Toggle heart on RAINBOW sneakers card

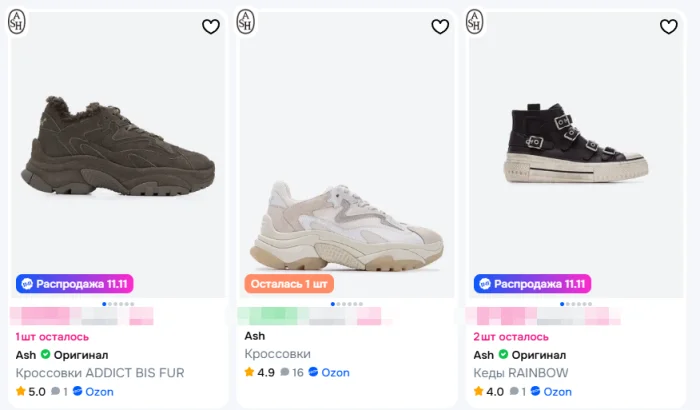(x=669, y=27)
